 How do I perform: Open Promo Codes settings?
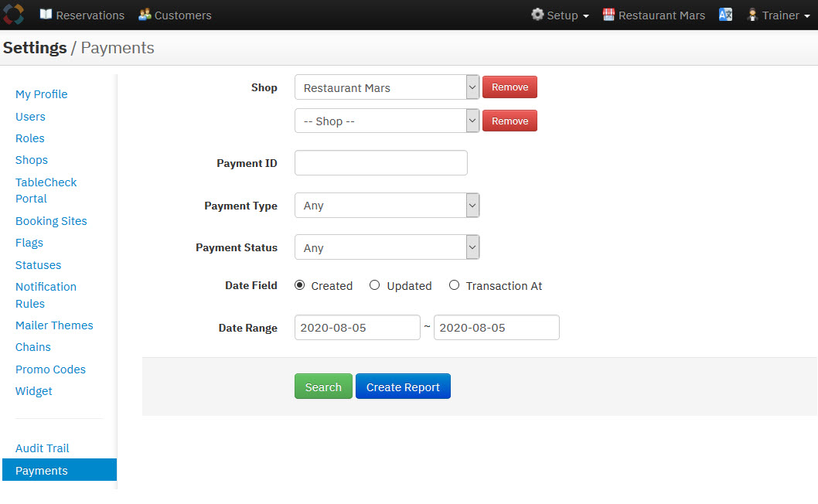coord(50,369)
